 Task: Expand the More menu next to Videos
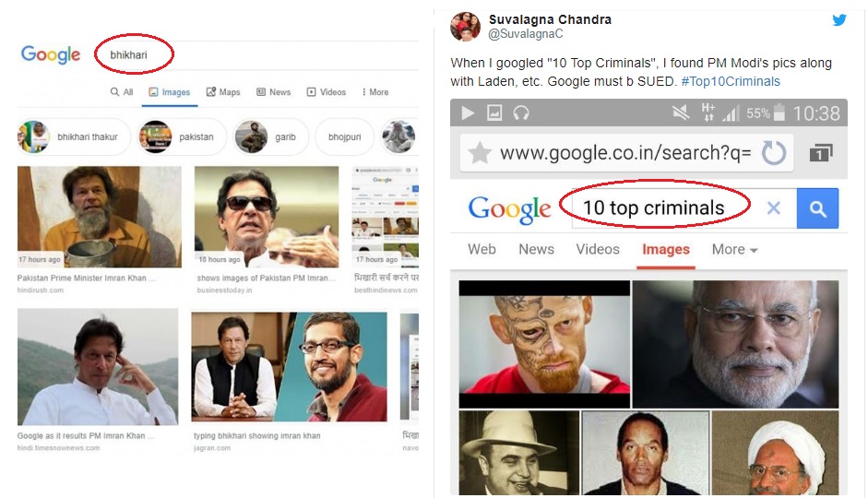[375, 92]
